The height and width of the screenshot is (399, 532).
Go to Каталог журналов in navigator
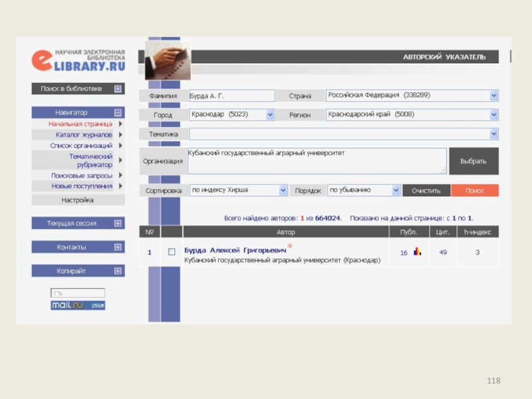[x=84, y=134]
